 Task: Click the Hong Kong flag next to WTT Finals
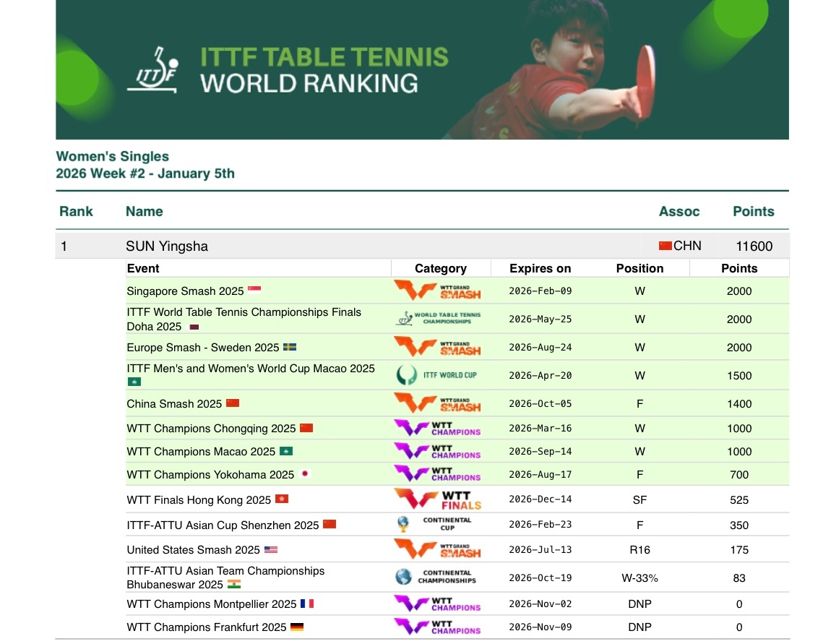pos(282,499)
